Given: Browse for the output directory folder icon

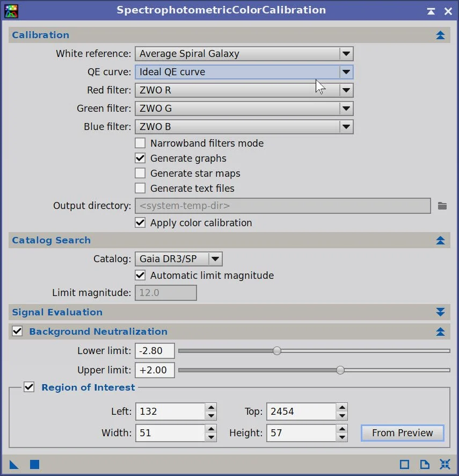Looking at the screenshot, I should coord(442,206).
